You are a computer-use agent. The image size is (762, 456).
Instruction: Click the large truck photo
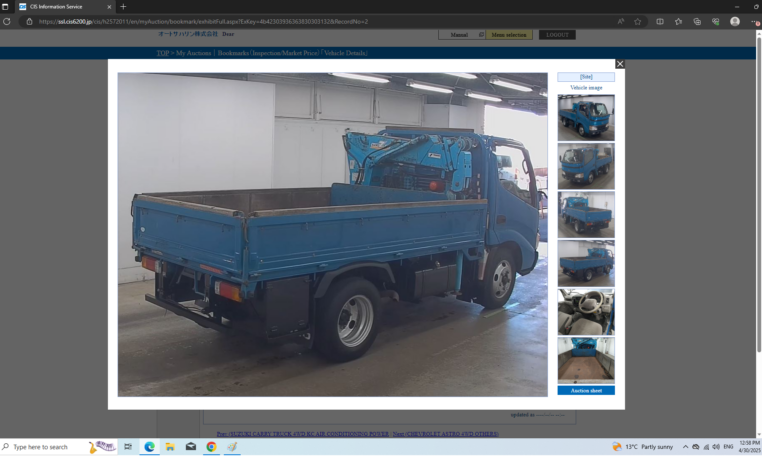[332, 235]
